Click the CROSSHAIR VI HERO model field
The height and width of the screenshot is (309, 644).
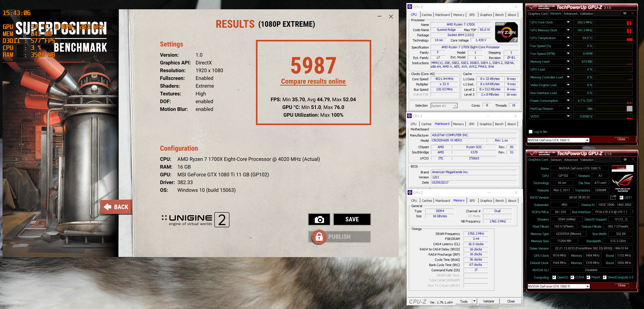coord(458,140)
